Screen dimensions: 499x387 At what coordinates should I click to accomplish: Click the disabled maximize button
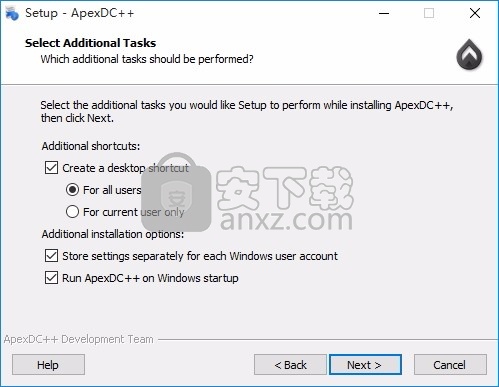coord(429,13)
